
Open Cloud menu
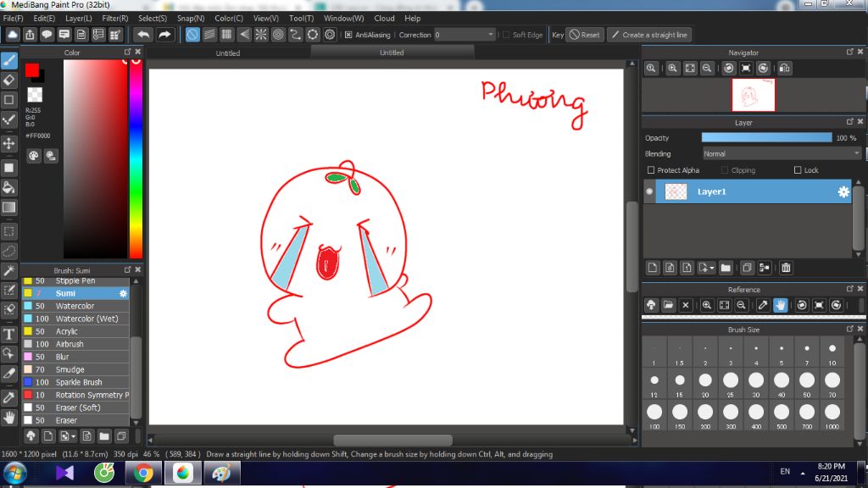point(384,19)
